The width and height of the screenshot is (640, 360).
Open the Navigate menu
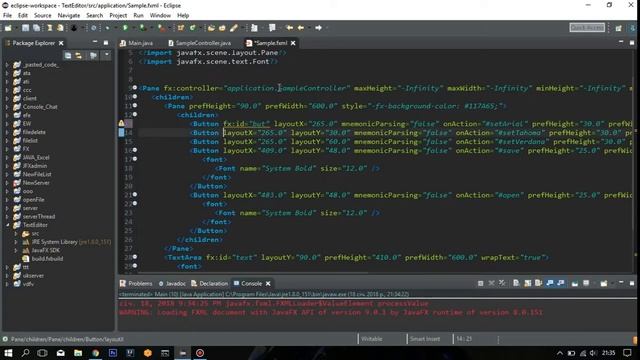(x=69, y=16)
